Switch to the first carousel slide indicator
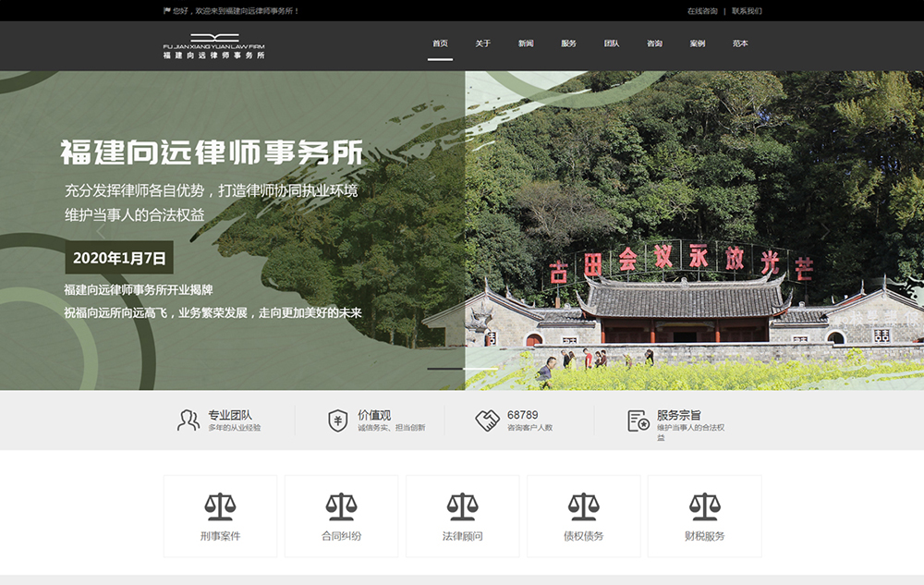Screen dimensions: 924x585 444,370
